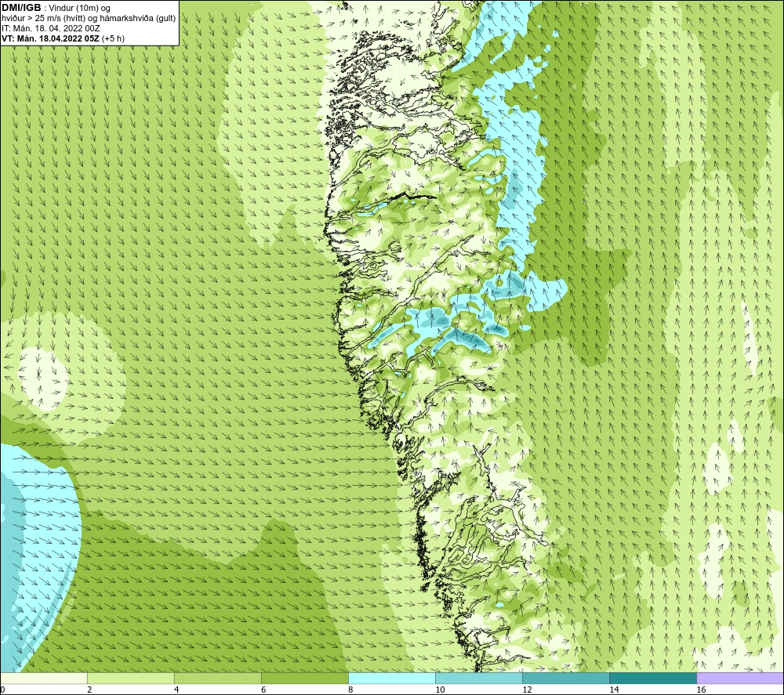The height and width of the screenshot is (695, 784).
Task: Click the legend value "16"
Action: pos(701,690)
